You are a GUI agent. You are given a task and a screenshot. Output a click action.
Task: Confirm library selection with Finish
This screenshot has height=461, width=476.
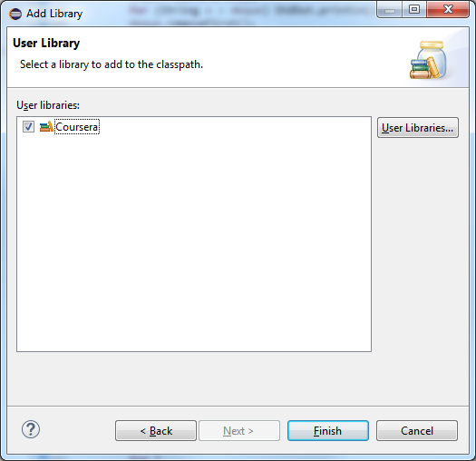[328, 431]
